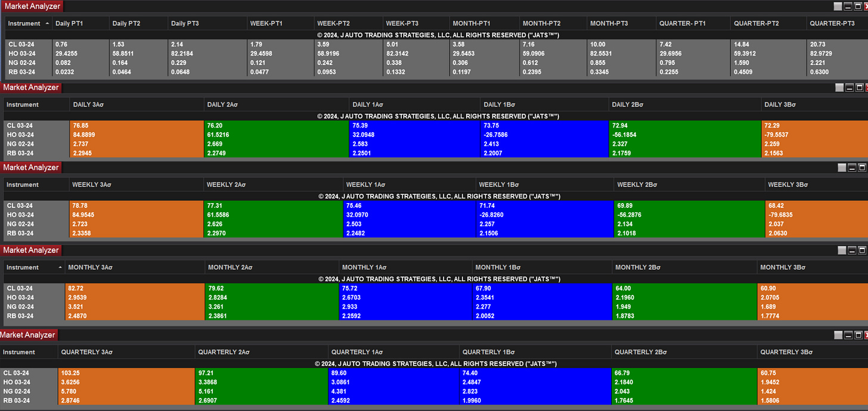Click the MONTH-PT3 column header
Screen dimensions: 868x411
(621, 24)
